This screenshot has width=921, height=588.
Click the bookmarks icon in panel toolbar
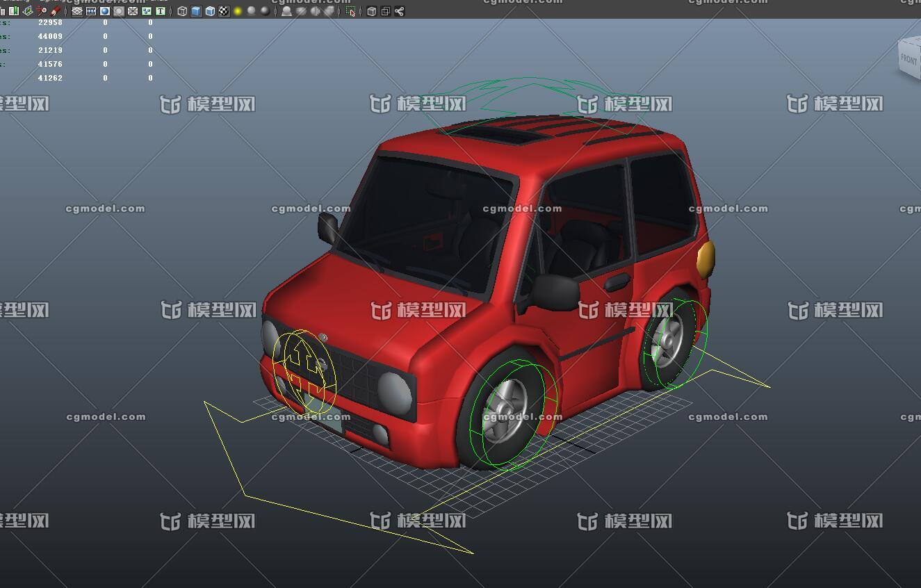click(x=14, y=11)
